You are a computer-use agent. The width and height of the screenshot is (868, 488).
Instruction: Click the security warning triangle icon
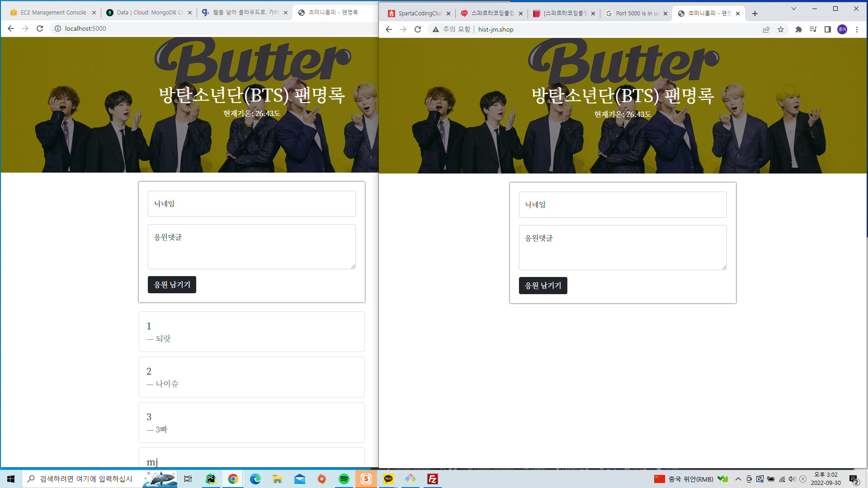click(436, 29)
